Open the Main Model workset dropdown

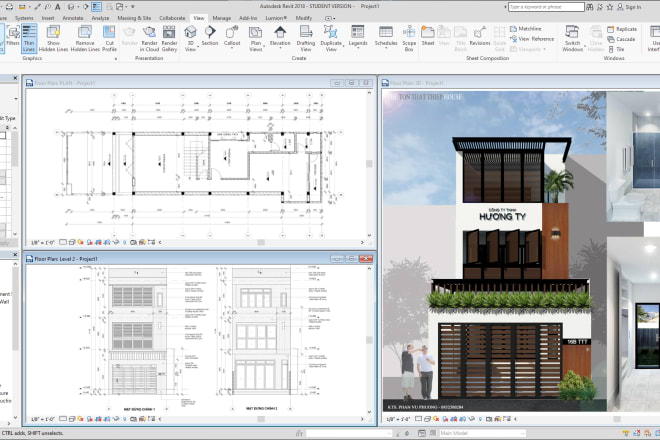[483, 433]
